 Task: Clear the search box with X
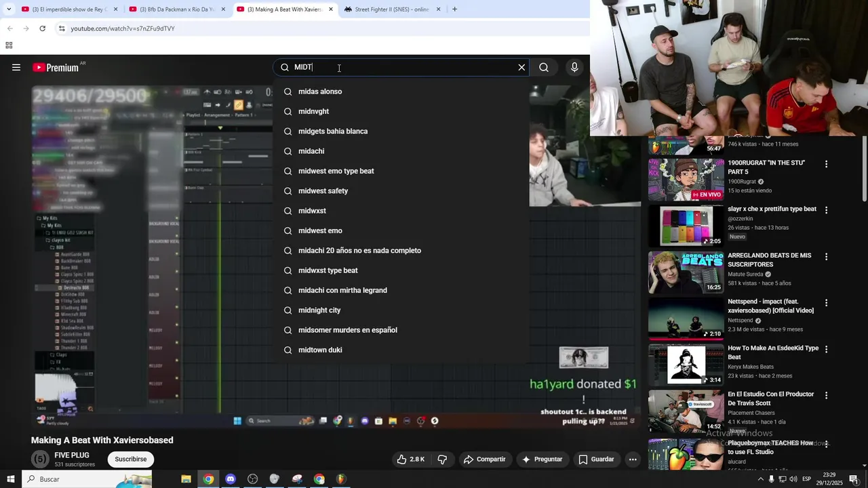(x=521, y=67)
